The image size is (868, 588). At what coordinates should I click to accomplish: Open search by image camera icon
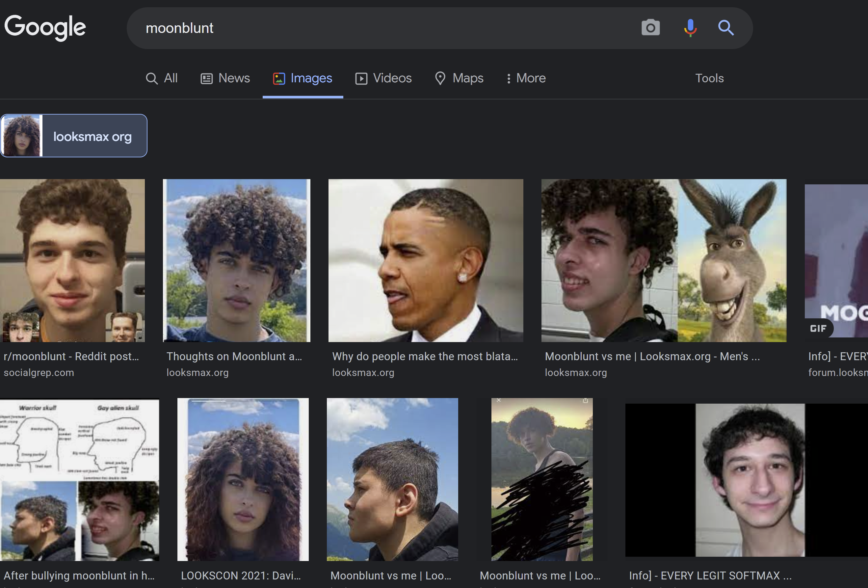pyautogui.click(x=650, y=28)
